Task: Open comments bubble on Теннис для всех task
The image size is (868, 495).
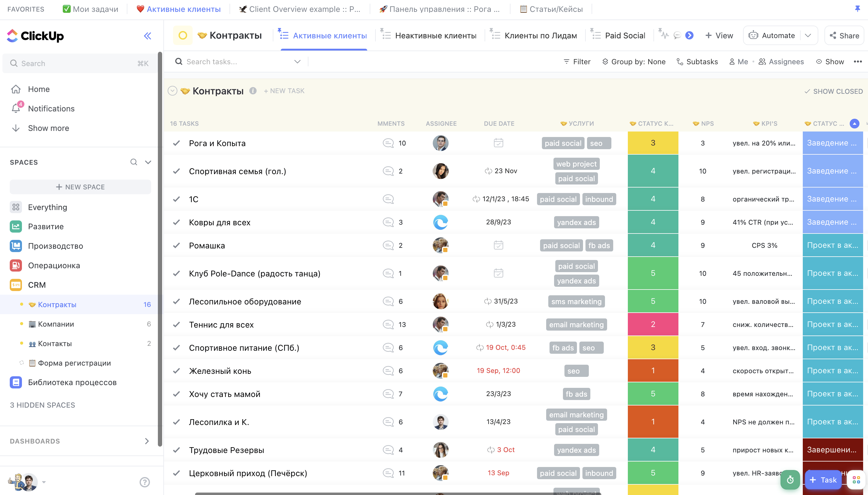Action: coord(388,324)
